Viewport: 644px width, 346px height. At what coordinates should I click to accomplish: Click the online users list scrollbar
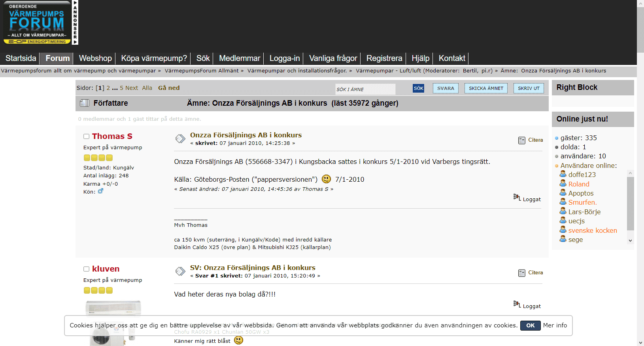click(630, 204)
